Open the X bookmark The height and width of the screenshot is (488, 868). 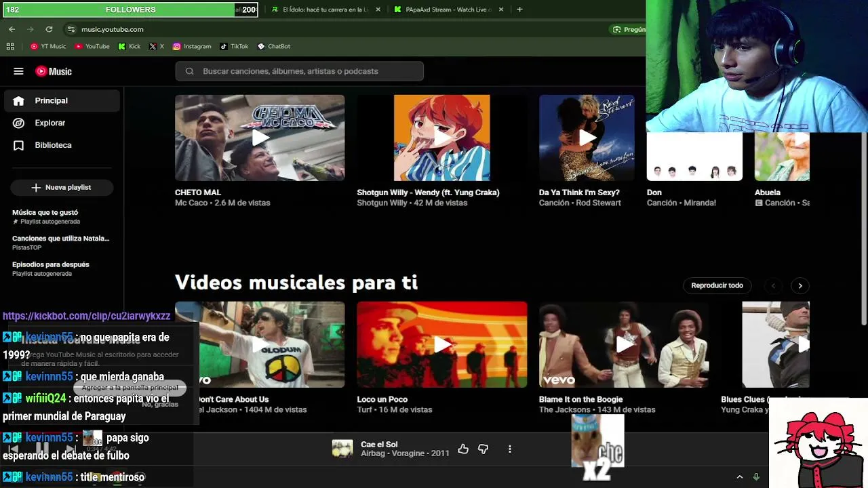pos(157,46)
